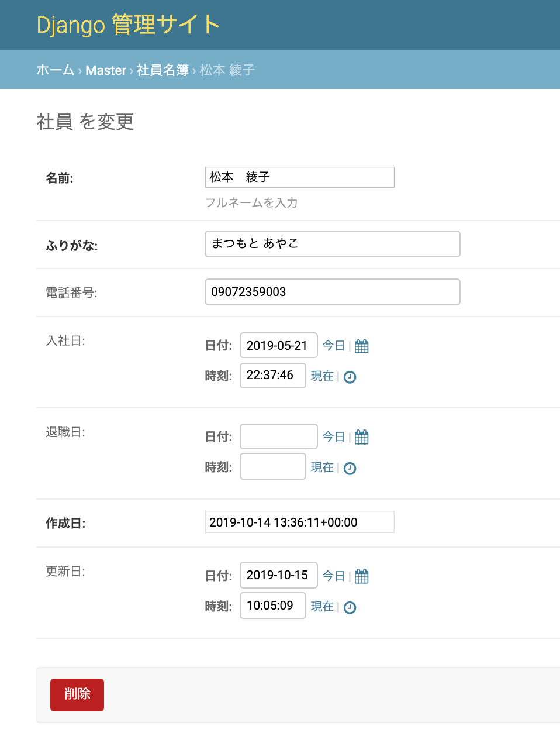560x743 pixels.
Task: Focus the empty 退職日 time field
Action: pos(273,467)
